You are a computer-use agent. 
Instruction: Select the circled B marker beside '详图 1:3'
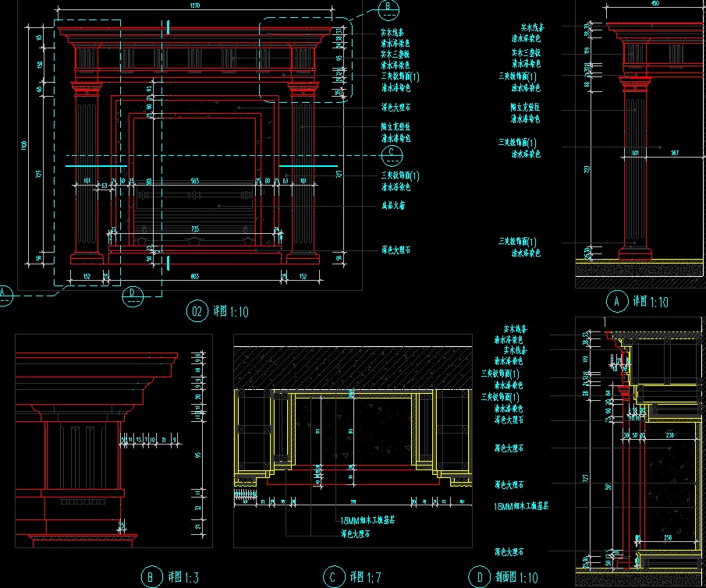(x=152, y=577)
